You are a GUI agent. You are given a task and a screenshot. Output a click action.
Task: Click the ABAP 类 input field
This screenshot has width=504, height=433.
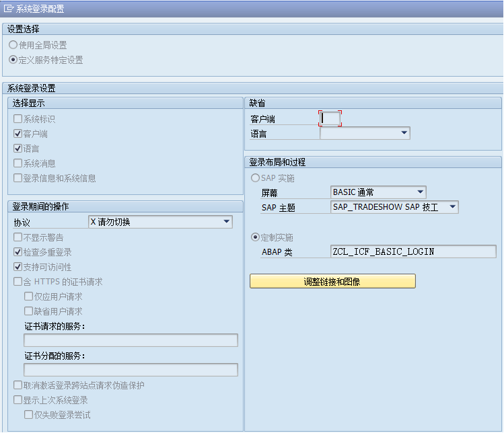[x=413, y=251]
